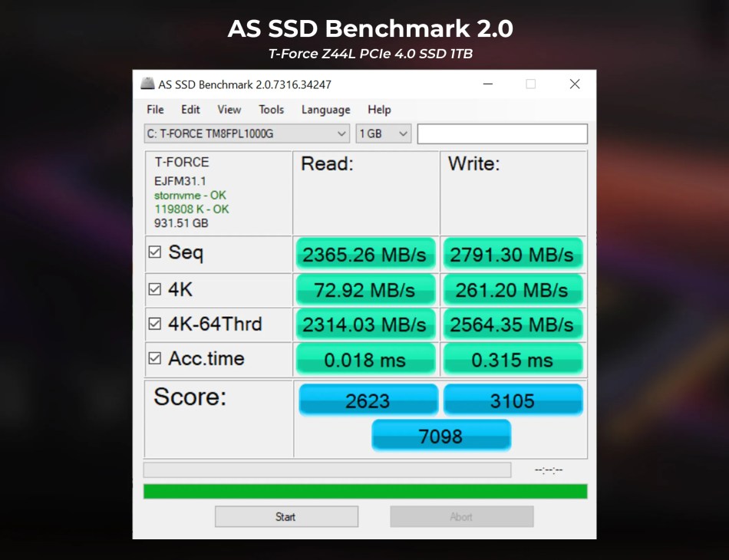Click the Seq read result 2365.26 MB/s
729x560 pixels.
(365, 255)
